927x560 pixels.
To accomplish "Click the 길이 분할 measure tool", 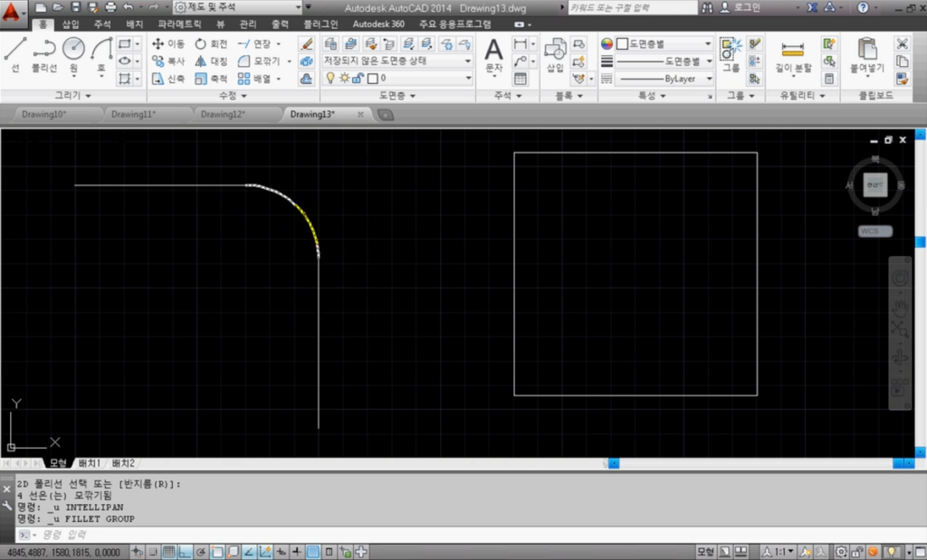I will (793, 56).
